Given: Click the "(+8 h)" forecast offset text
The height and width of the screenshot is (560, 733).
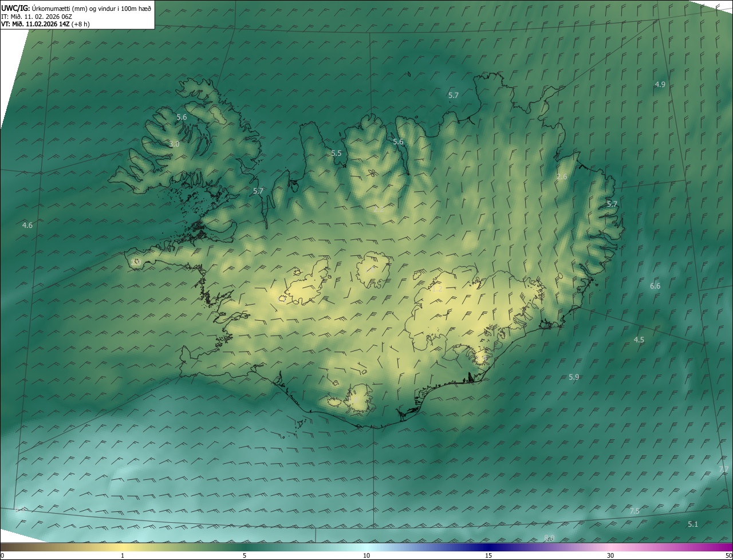Looking at the screenshot, I should [81, 24].
